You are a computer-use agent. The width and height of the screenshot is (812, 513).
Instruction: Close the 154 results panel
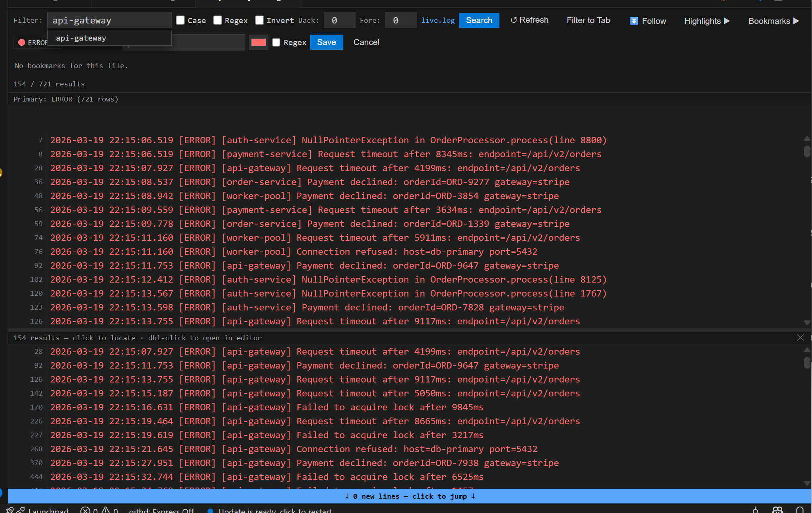click(x=800, y=337)
